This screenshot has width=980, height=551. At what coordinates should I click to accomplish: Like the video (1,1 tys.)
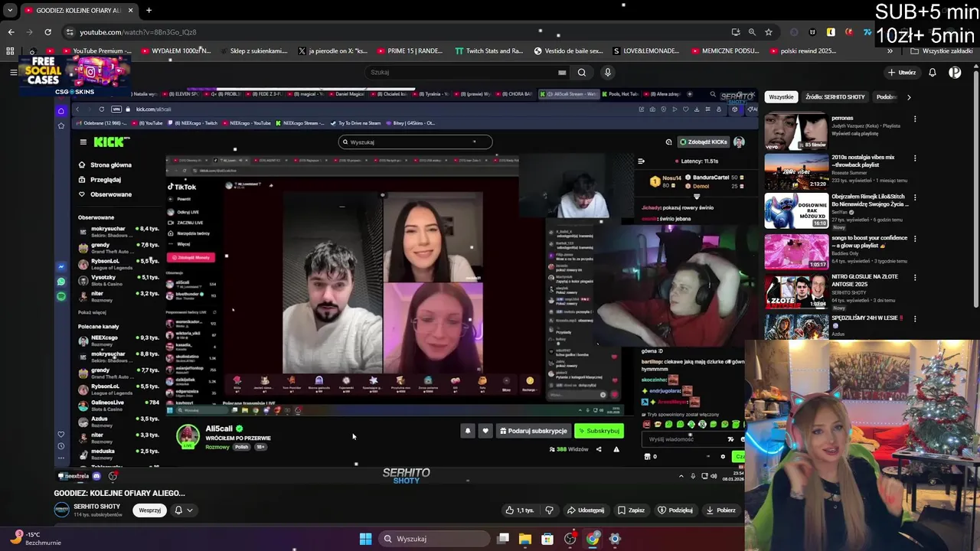[520, 510]
